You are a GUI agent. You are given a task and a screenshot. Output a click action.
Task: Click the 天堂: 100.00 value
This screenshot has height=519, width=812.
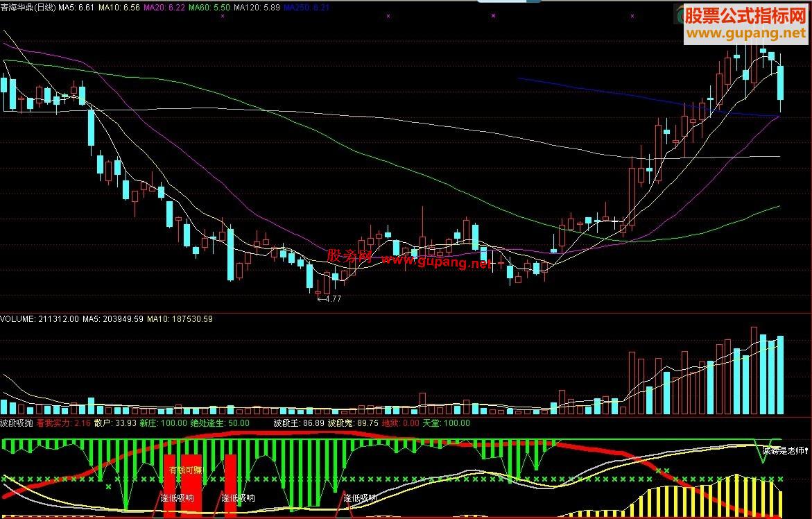pos(447,423)
